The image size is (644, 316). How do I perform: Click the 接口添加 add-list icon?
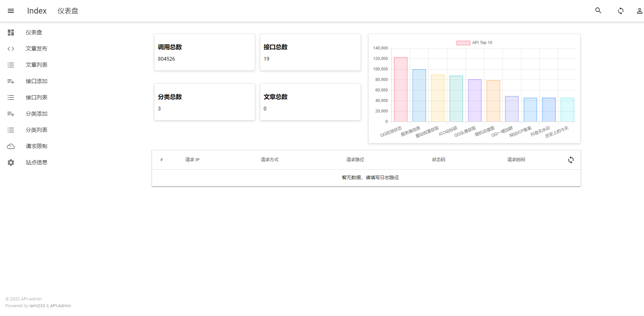[11, 81]
